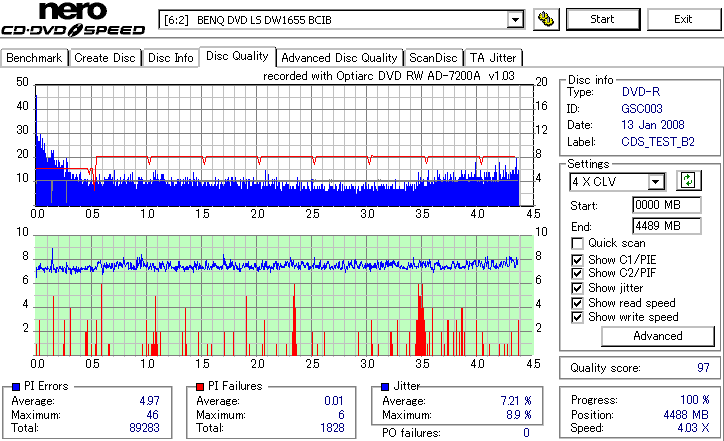The width and height of the screenshot is (724, 441).
Task: Disable Show write speed checkbox
Action: 577,317
